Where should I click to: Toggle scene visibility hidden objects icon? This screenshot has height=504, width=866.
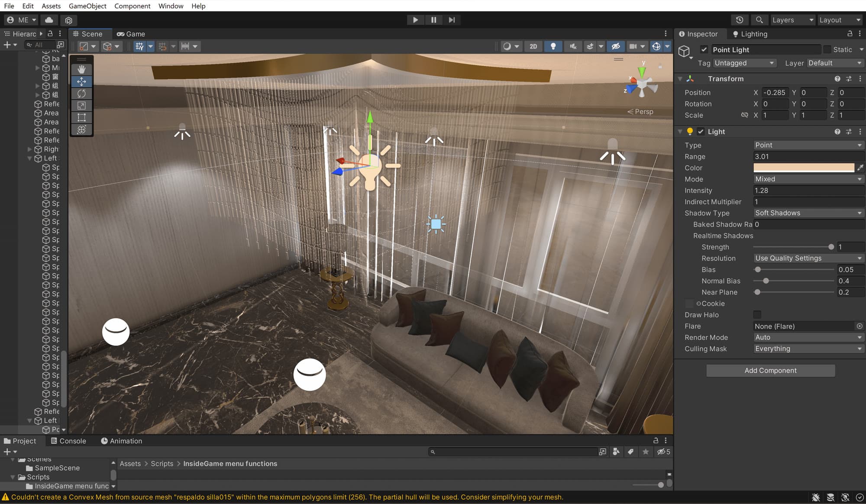tap(616, 46)
